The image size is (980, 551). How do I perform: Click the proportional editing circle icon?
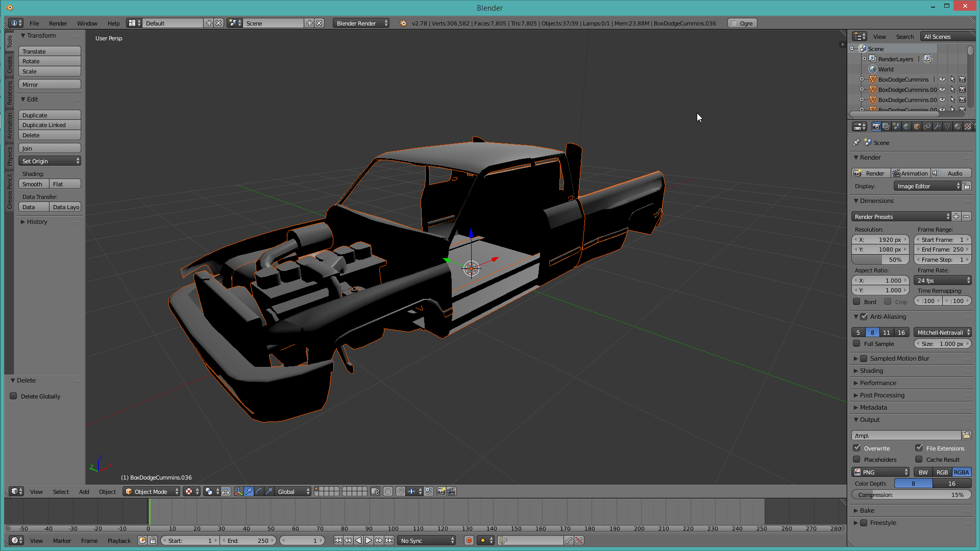tap(388, 491)
